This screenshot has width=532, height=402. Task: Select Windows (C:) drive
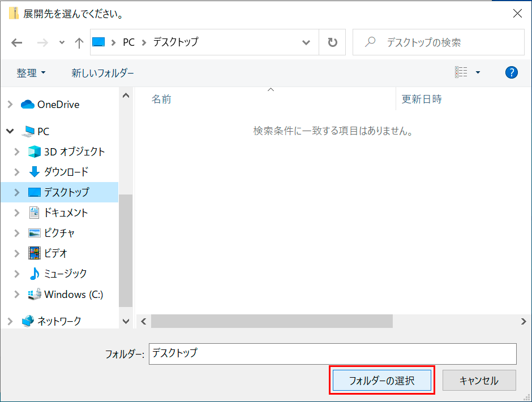[x=74, y=294]
